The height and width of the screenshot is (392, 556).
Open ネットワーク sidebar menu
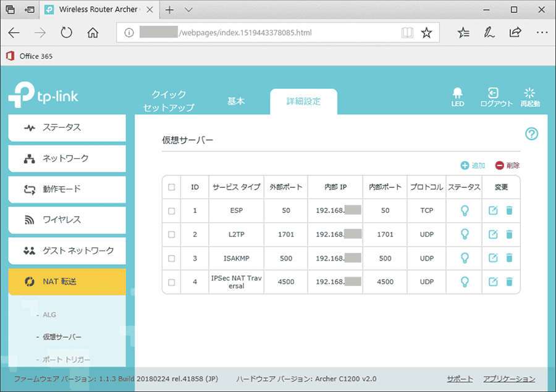(67, 159)
